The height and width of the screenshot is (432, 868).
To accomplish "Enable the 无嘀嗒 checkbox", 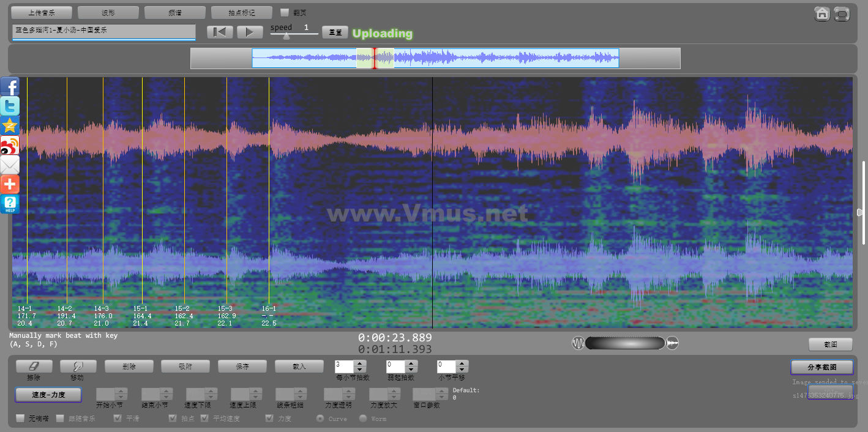I will [20, 419].
